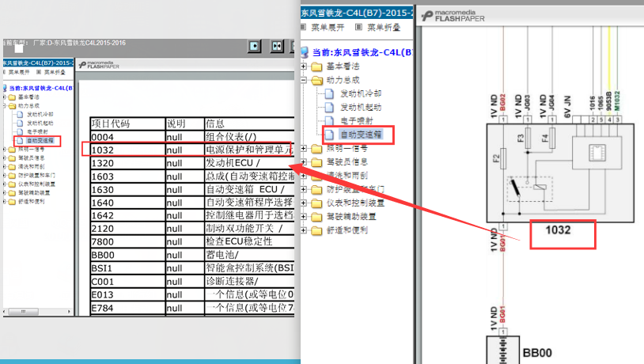Click the left window horizontal scrollbar thumb
Viewport: 644px width, 364px height.
pyautogui.click(x=24, y=312)
